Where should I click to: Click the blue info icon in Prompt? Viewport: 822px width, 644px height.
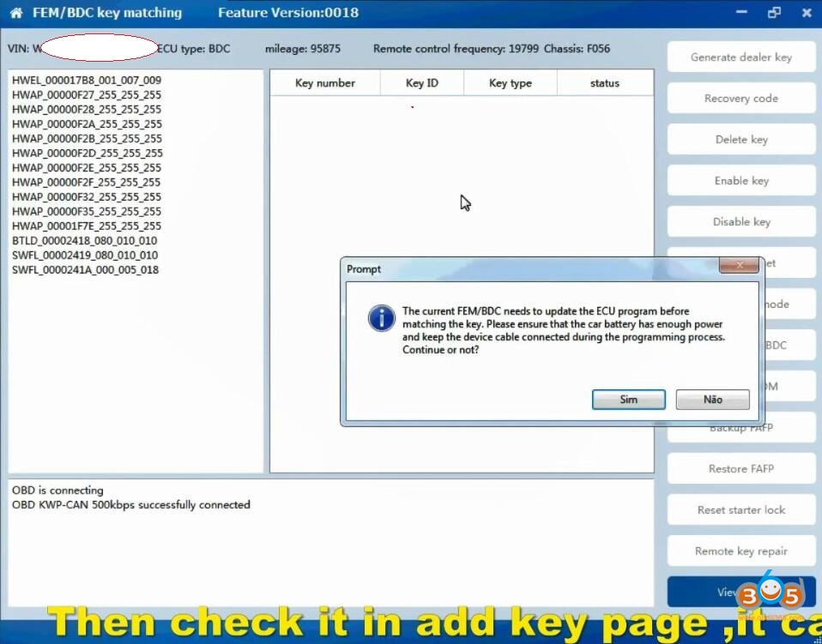pos(382,318)
